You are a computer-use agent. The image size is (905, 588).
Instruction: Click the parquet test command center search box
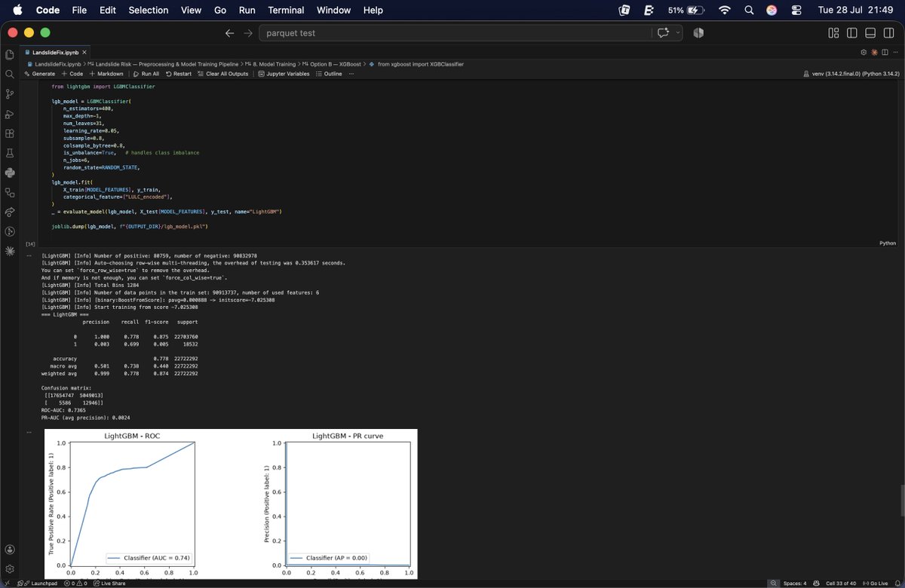[x=455, y=33]
